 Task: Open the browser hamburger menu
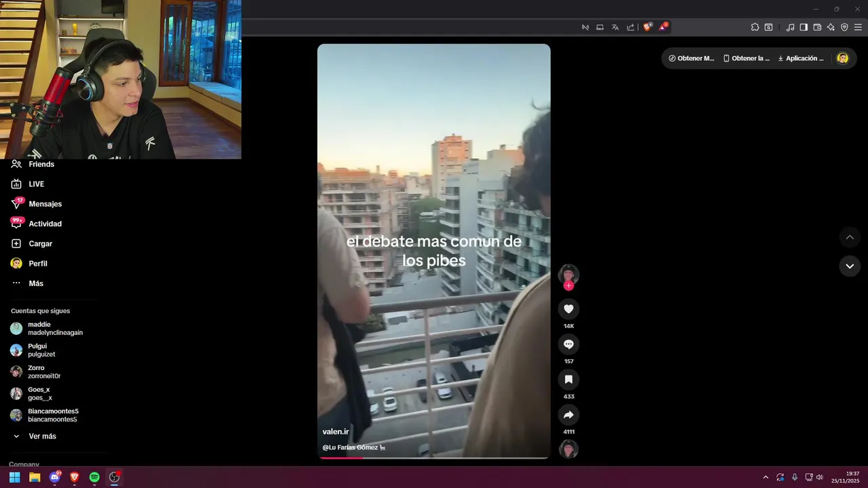[858, 27]
